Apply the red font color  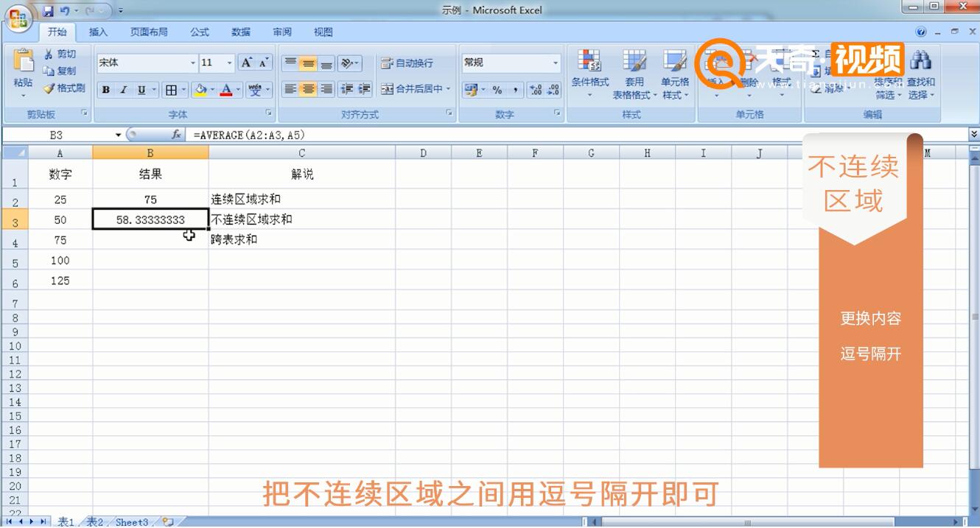click(x=226, y=90)
